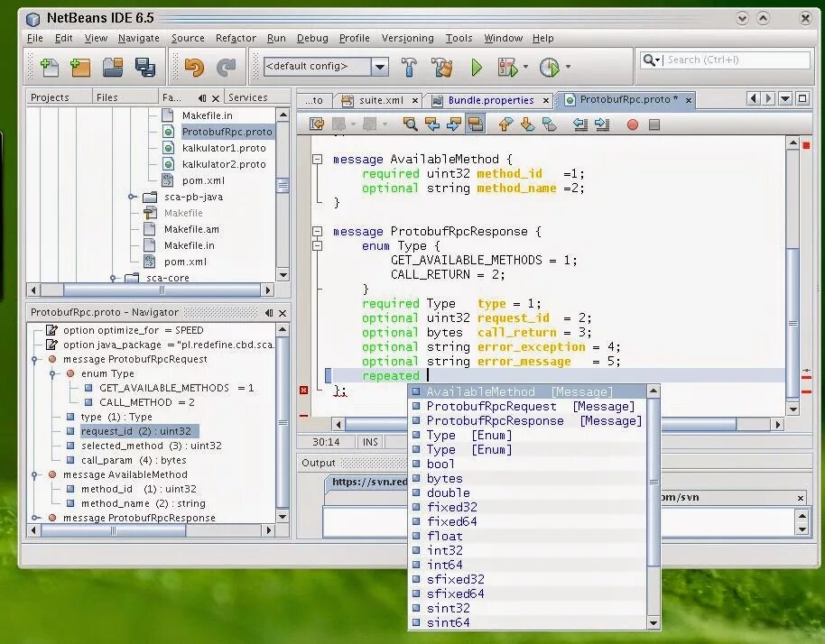The height and width of the screenshot is (644, 825).
Task: Click the code completion popup scrollbar thumb
Action: 654,482
